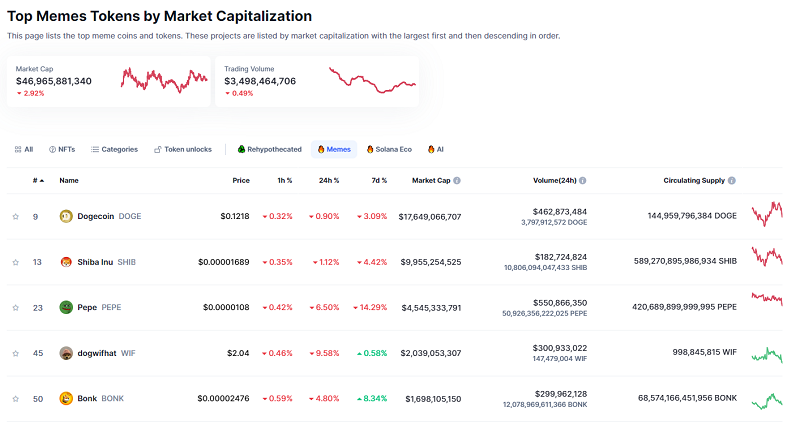The width and height of the screenshot is (800, 425).
Task: Click the Shiba Inu coin logo icon
Action: pyautogui.click(x=67, y=262)
